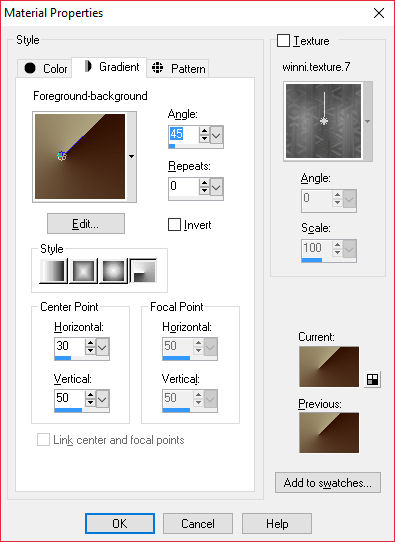Select the Linear gradient style icon
Screen dimensions: 395x542
[53, 271]
